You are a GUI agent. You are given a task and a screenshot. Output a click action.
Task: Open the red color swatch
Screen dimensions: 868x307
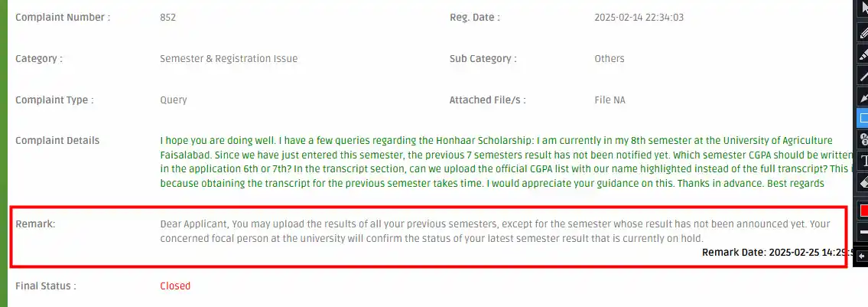pos(863,210)
